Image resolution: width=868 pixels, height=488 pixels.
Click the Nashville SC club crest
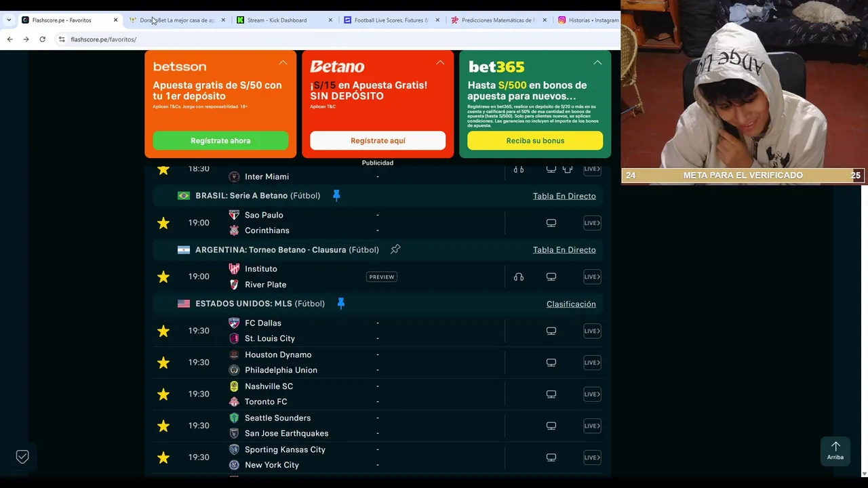[x=234, y=386]
